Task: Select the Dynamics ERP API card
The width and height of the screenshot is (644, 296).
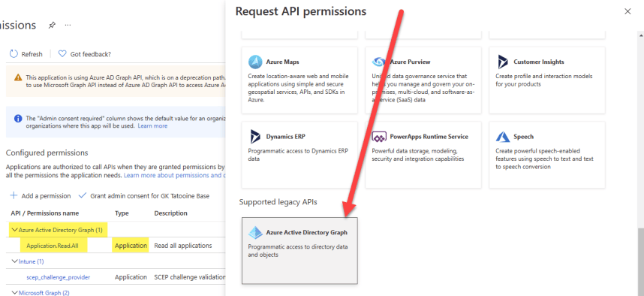Action: click(x=299, y=155)
